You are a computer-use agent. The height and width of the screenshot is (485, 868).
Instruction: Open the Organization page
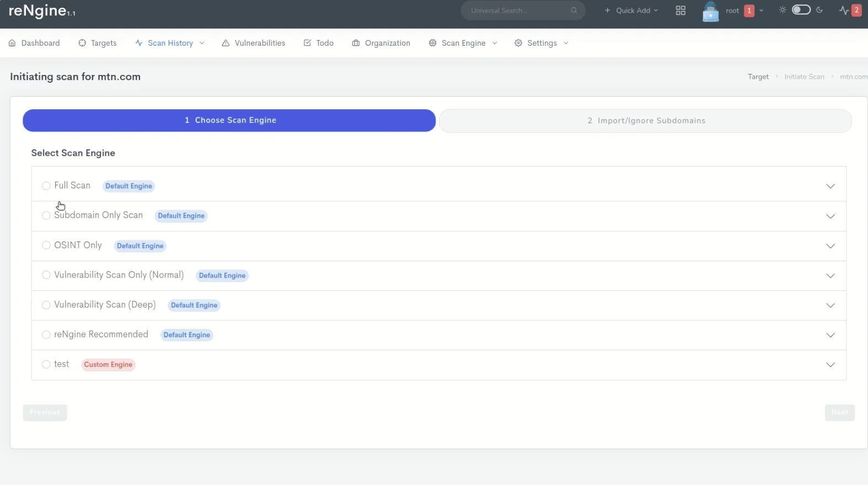[381, 43]
